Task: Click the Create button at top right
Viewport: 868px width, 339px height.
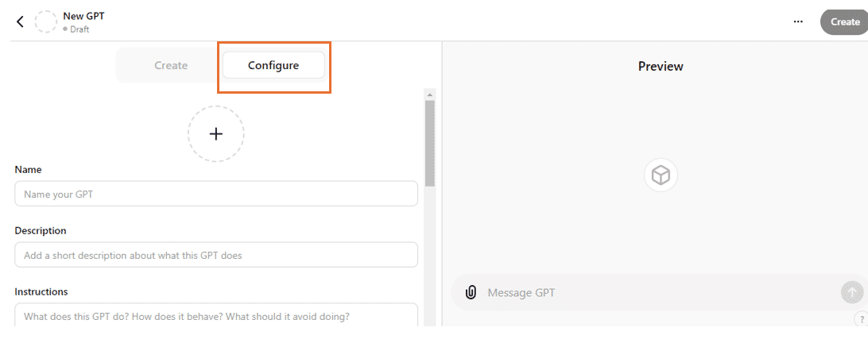Action: (844, 22)
